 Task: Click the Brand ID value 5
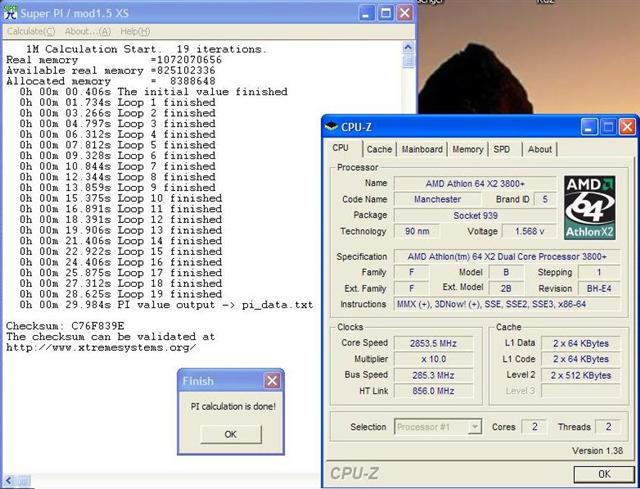pos(544,199)
